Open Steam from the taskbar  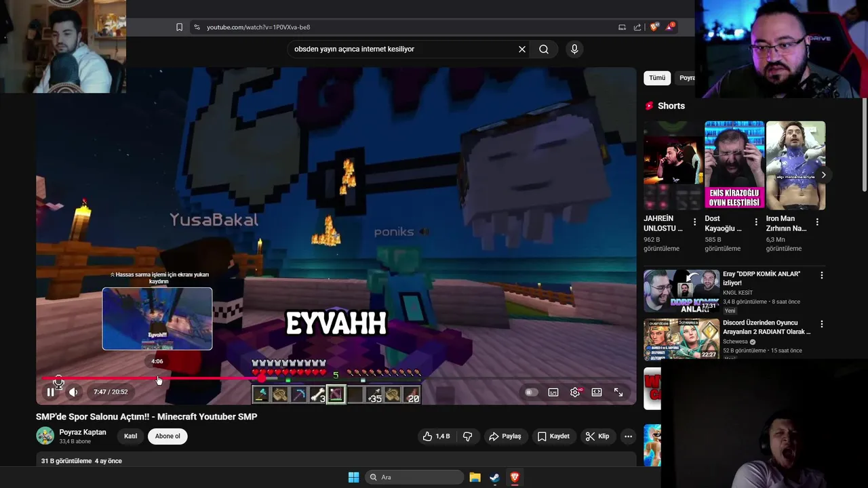click(x=494, y=477)
